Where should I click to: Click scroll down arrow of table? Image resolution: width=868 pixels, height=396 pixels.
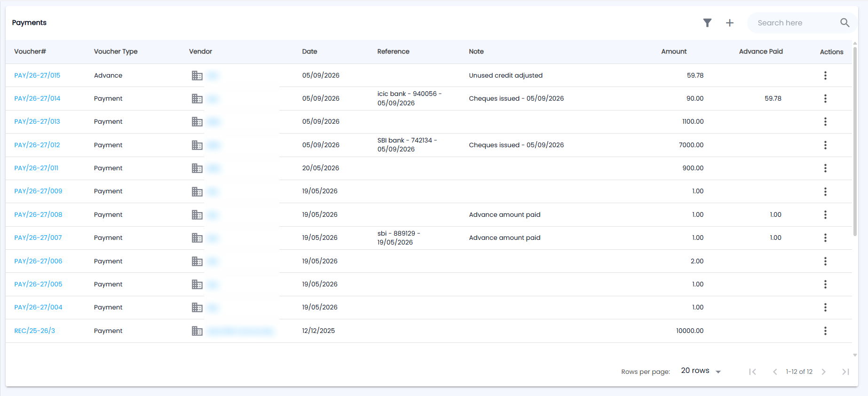[x=855, y=355]
